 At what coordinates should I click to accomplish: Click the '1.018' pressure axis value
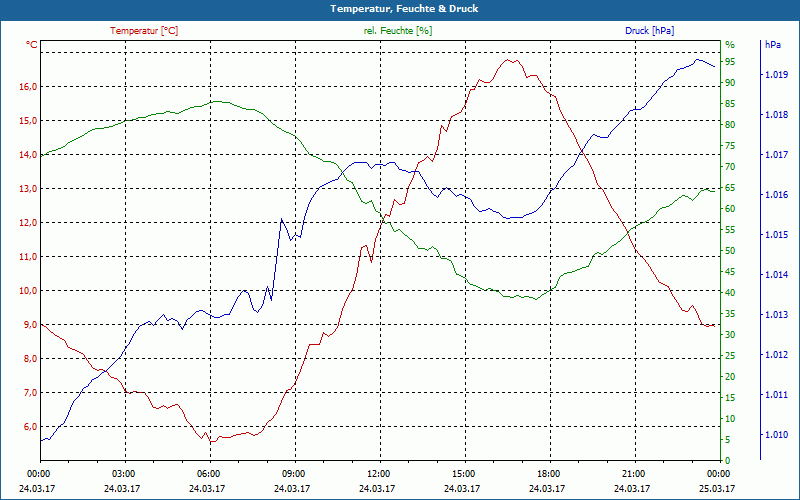pyautogui.click(x=776, y=115)
